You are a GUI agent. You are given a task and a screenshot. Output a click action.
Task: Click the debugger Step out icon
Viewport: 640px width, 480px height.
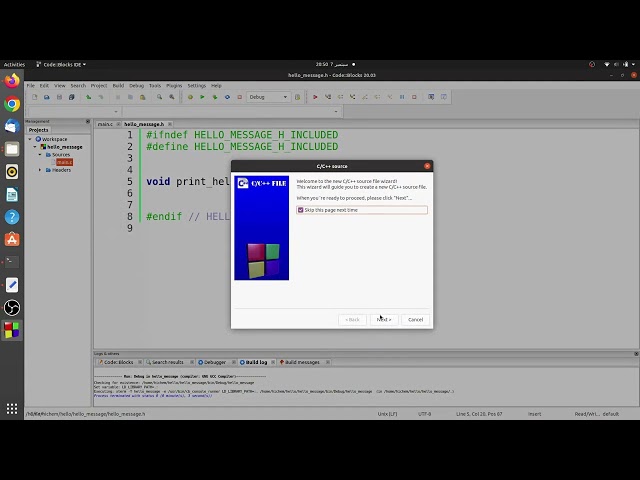365,97
